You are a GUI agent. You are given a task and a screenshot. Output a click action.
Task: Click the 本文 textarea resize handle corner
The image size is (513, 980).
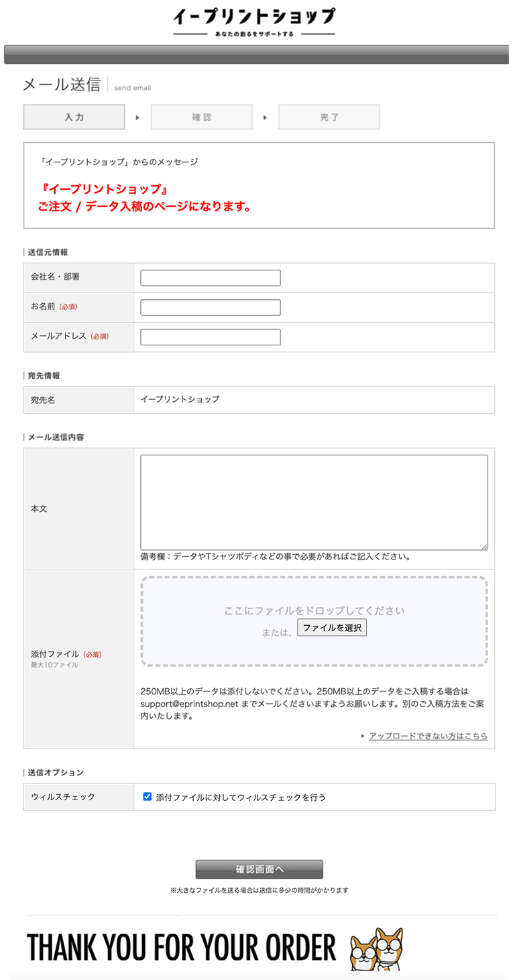pos(484,547)
